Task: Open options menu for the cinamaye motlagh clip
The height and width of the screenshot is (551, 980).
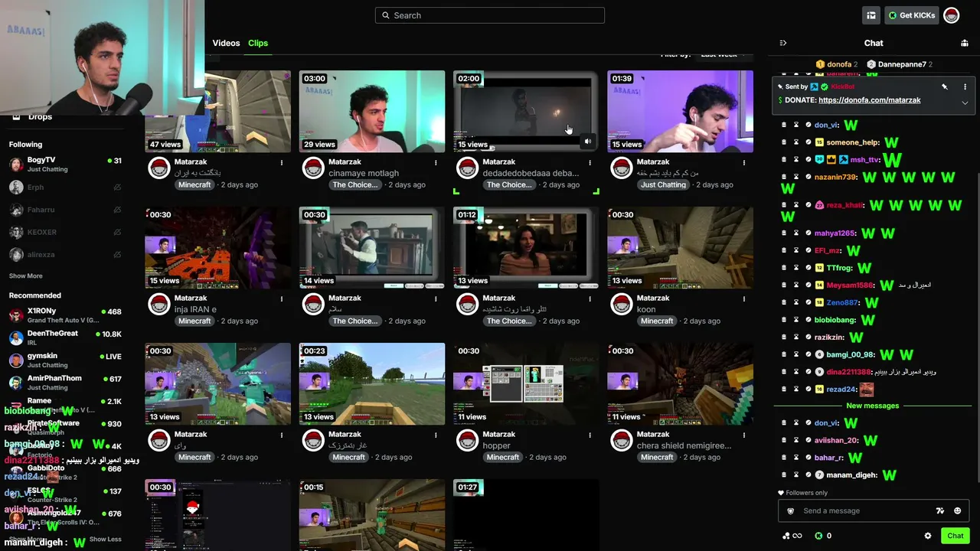Action: pyautogui.click(x=436, y=162)
